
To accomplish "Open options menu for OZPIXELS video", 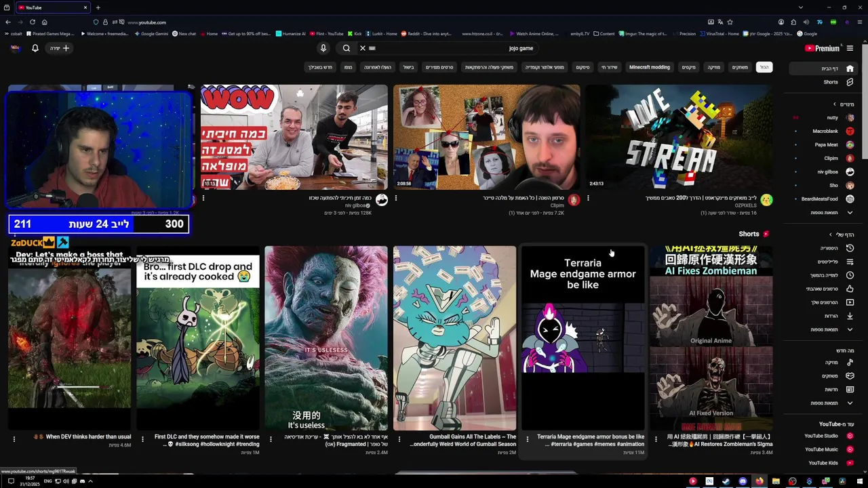I will click(x=588, y=199).
